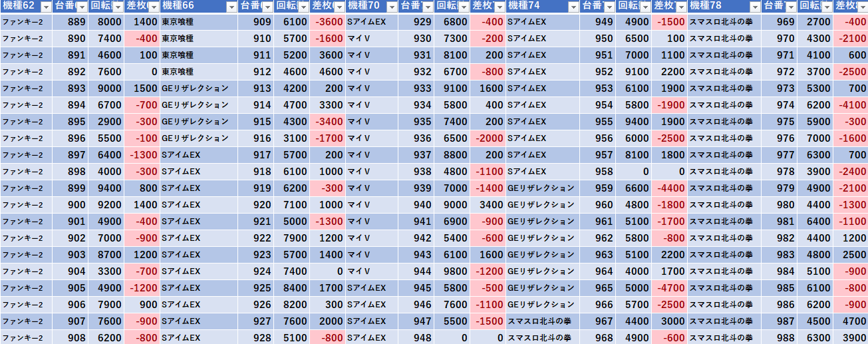
Task: Open the 機種78 column filter dropdown
Action: [754, 7]
